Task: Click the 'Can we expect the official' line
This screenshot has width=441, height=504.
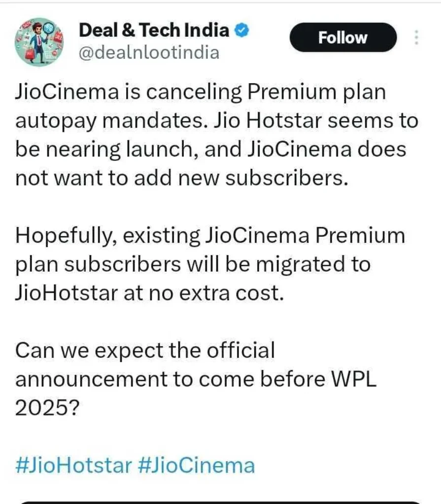Action: tap(145, 350)
